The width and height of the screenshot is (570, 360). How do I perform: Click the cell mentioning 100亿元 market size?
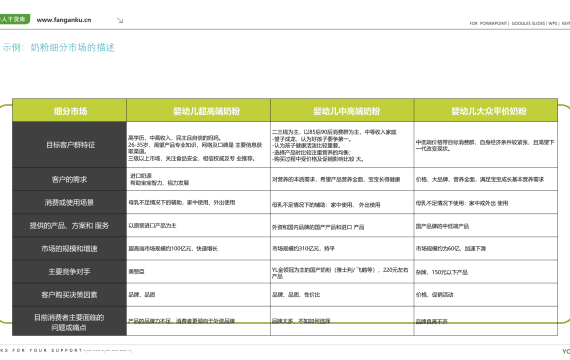click(x=198, y=249)
